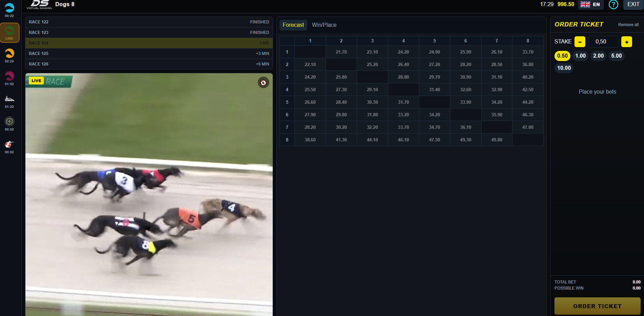Click the live race video player
This screenshot has height=316, width=644.
point(149,195)
